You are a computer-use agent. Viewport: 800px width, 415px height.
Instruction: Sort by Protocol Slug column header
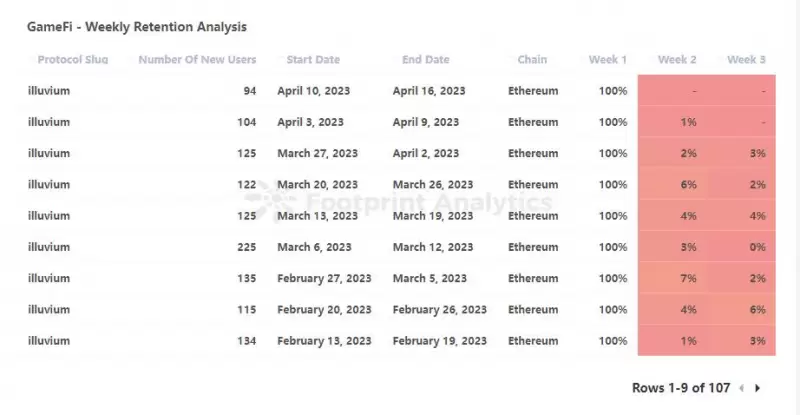coord(73,60)
